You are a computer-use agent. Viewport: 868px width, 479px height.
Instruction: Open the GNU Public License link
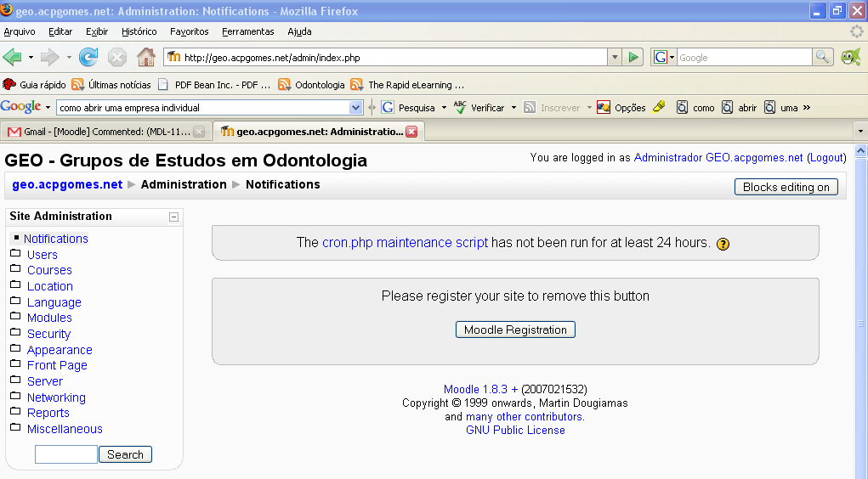[x=515, y=431]
